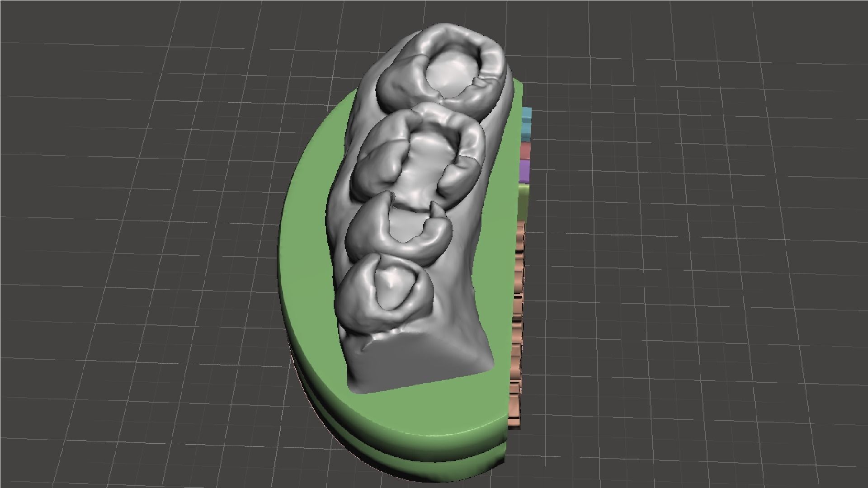This screenshot has height=488, width=868.
Task: Click the red block on right side
Action: 524,151
